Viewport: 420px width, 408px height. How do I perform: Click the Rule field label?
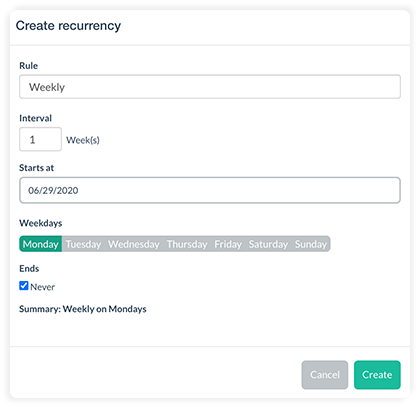(x=28, y=66)
